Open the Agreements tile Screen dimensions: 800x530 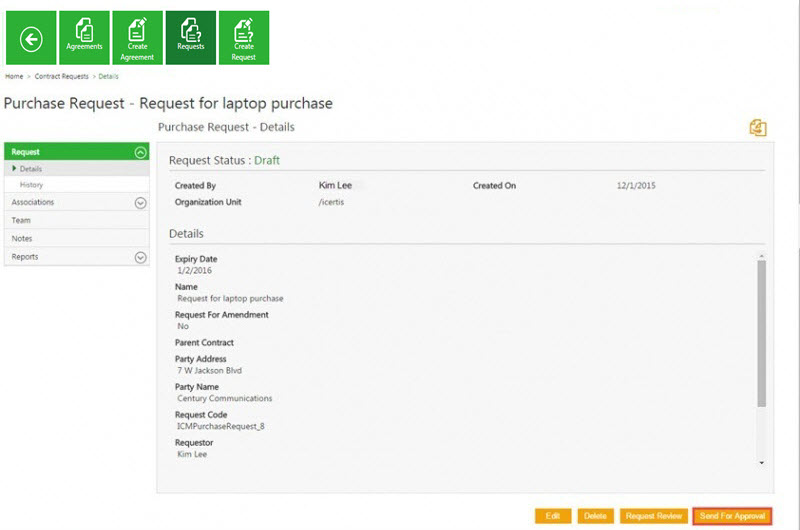[84, 38]
